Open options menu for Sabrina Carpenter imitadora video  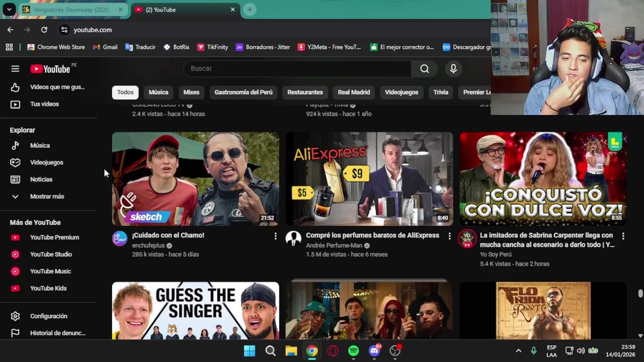pyautogui.click(x=623, y=236)
